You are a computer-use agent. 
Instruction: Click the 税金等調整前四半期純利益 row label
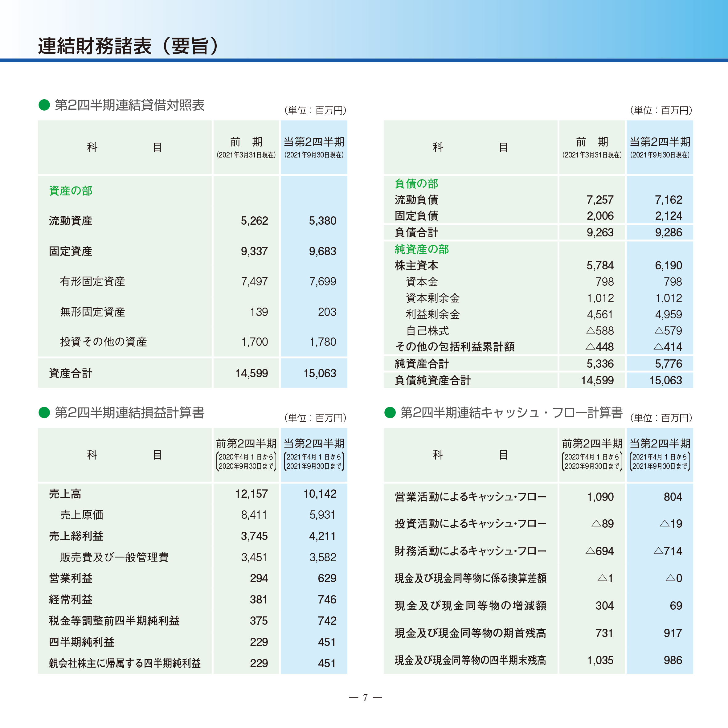(114, 620)
